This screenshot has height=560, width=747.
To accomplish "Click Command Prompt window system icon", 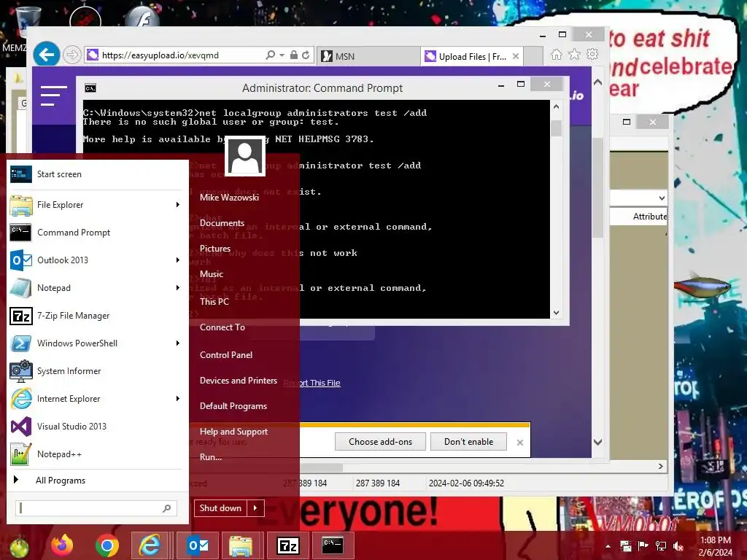I will tap(90, 88).
